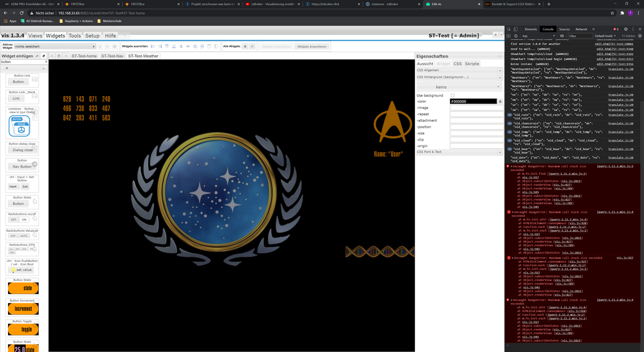644x352 pixels.
Task: Switch to the ST-Test-Nav view tab
Action: tap(112, 56)
